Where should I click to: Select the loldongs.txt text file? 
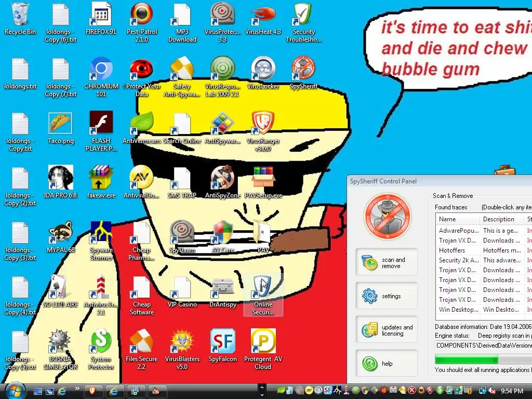[x=20, y=73]
